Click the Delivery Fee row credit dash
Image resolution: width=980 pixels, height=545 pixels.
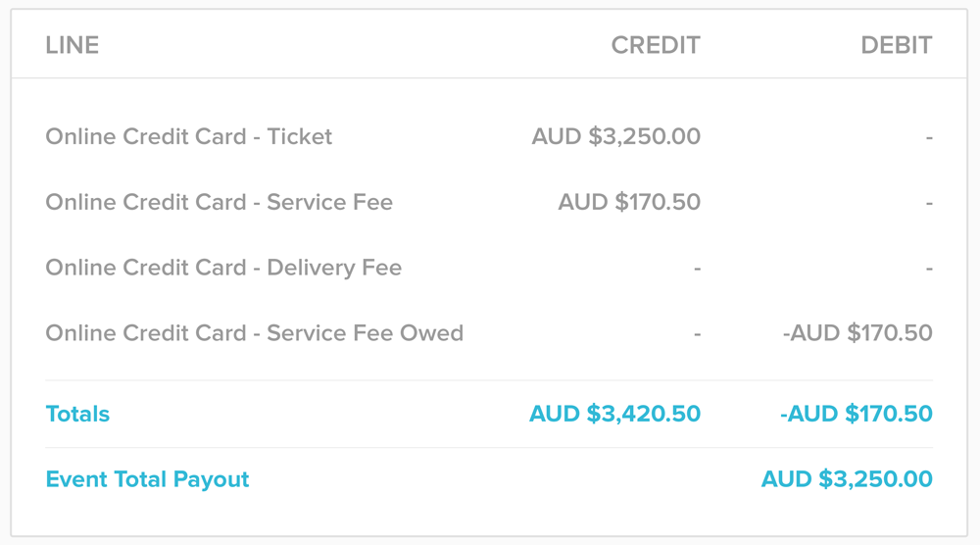(x=697, y=270)
